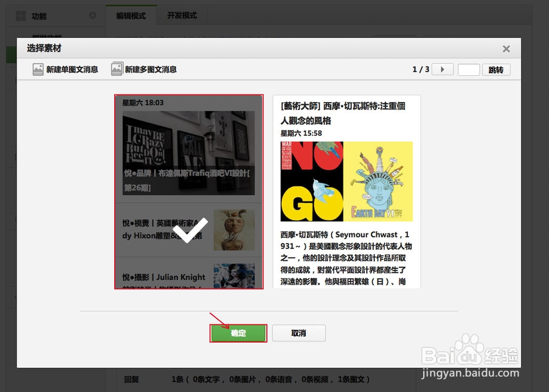Image resolution: width=549 pixels, height=392 pixels.
Task: Click the New Single Image-Text Message icon
Action: [x=64, y=69]
